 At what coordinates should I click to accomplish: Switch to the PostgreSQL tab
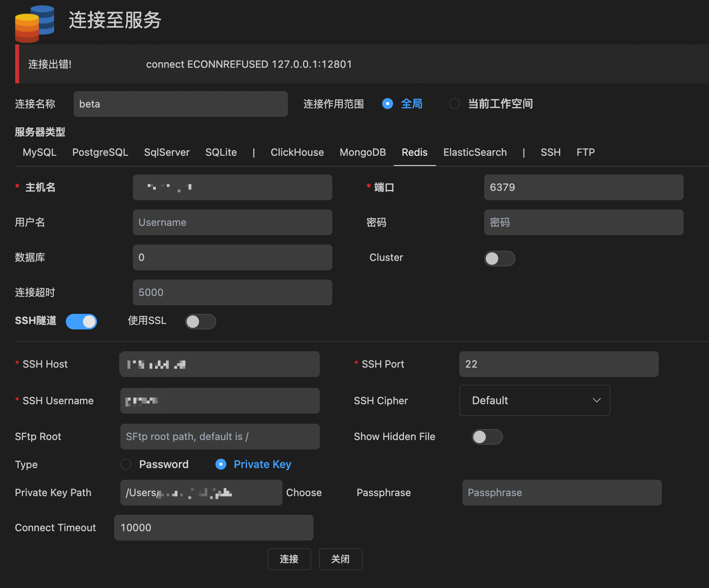coord(100,152)
